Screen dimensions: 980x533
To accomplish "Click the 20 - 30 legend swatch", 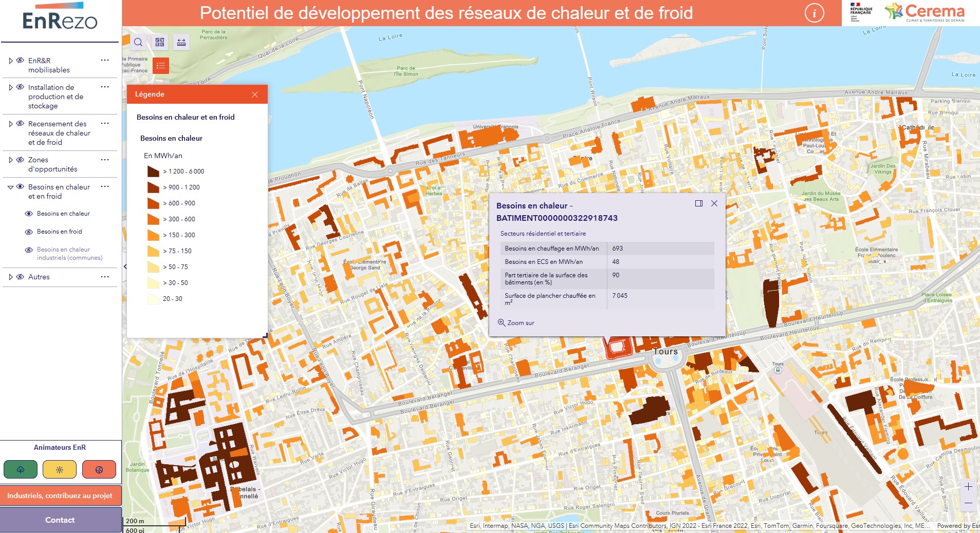I will 153,299.
